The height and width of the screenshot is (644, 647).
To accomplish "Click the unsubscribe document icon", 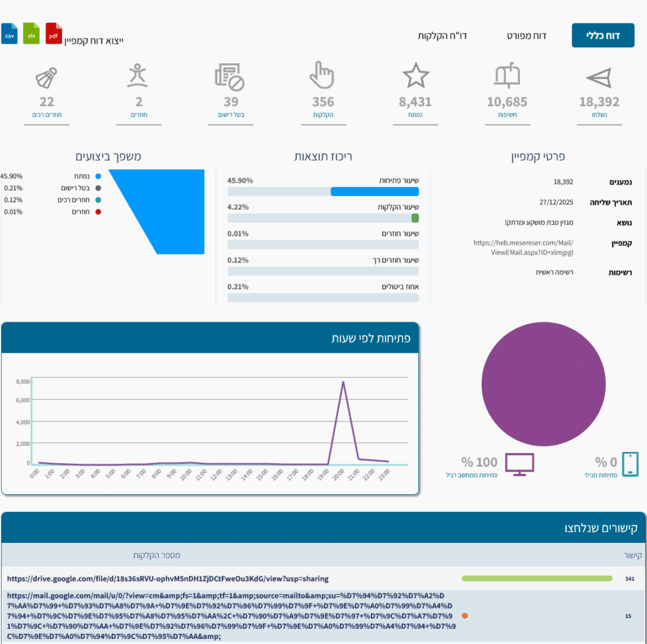I will pyautogui.click(x=229, y=76).
